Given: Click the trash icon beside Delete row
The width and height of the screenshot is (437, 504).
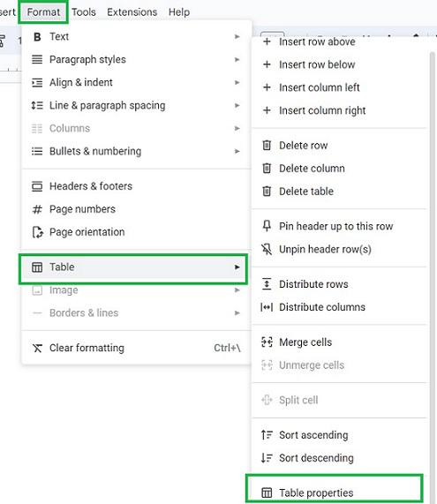Looking at the screenshot, I should (267, 146).
